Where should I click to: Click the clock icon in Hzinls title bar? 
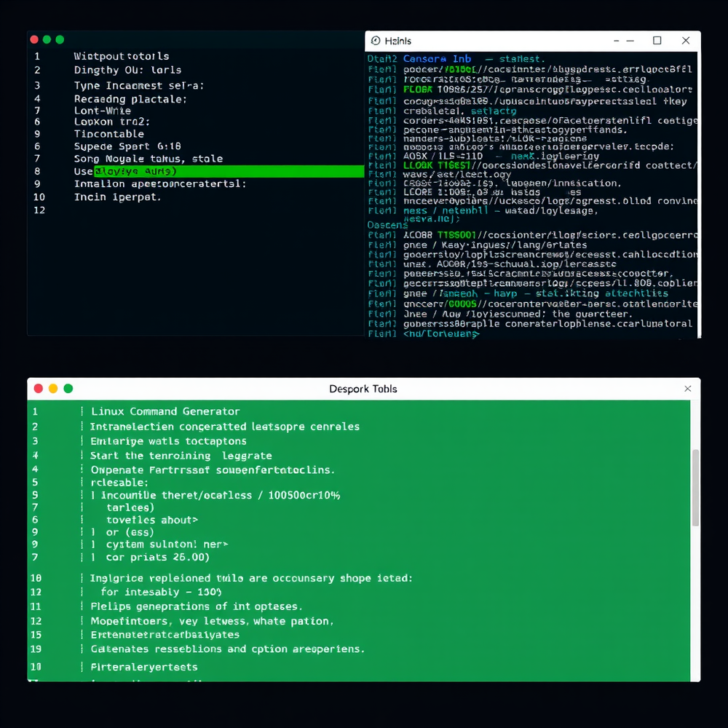376,41
